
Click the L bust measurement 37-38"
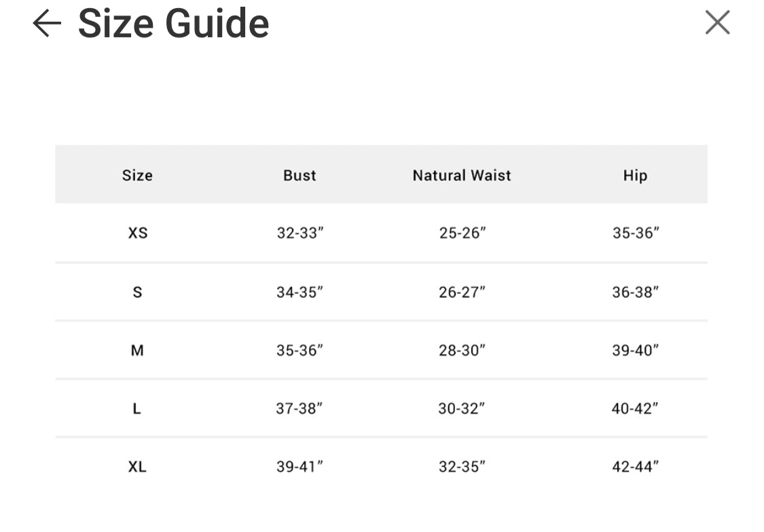coord(299,408)
